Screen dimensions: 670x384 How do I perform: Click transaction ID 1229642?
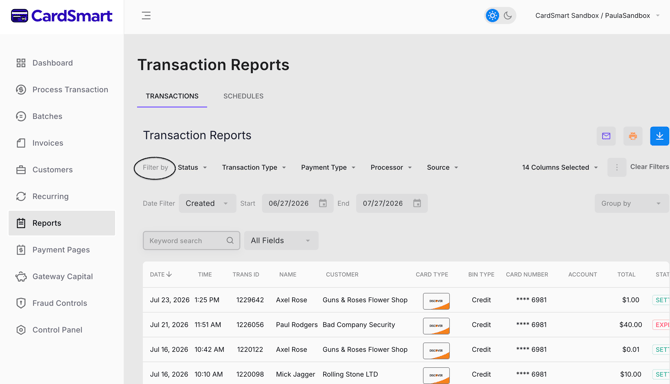click(250, 300)
